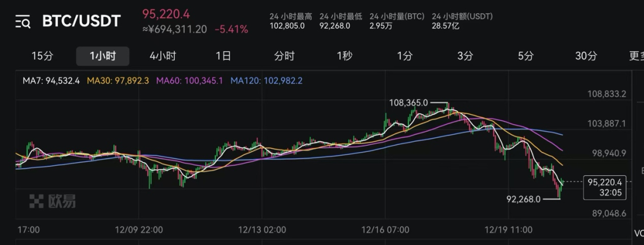Choose the 1分 interval tab

click(404, 56)
